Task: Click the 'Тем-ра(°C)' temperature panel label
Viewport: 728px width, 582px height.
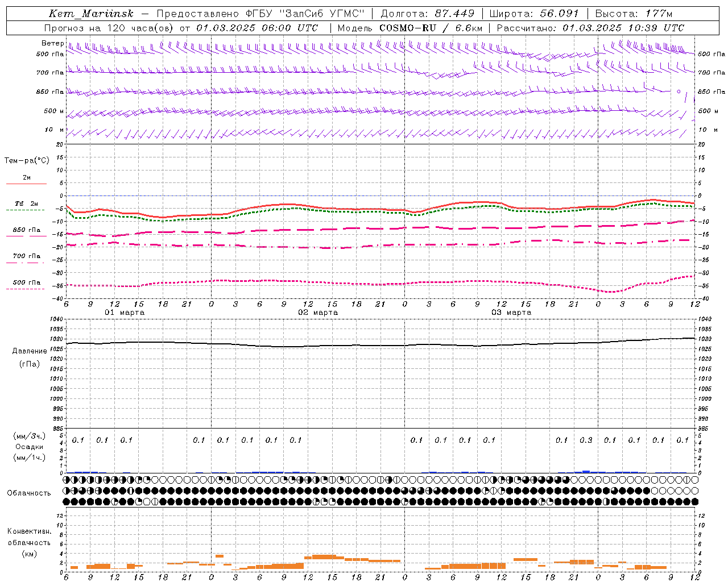Action: [27, 161]
